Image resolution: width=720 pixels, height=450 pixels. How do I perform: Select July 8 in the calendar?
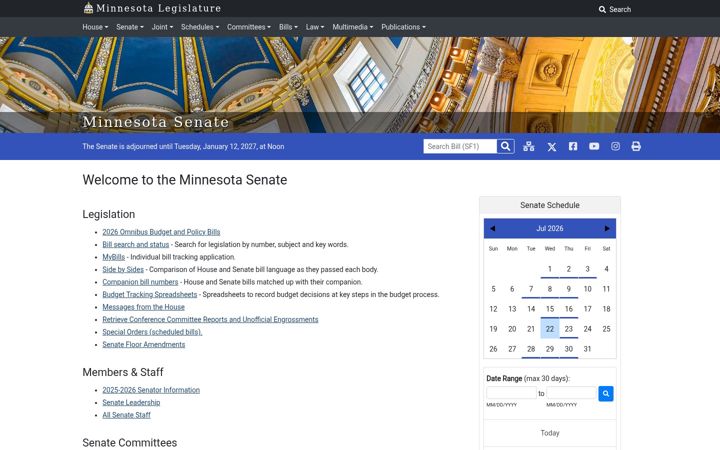(x=550, y=289)
